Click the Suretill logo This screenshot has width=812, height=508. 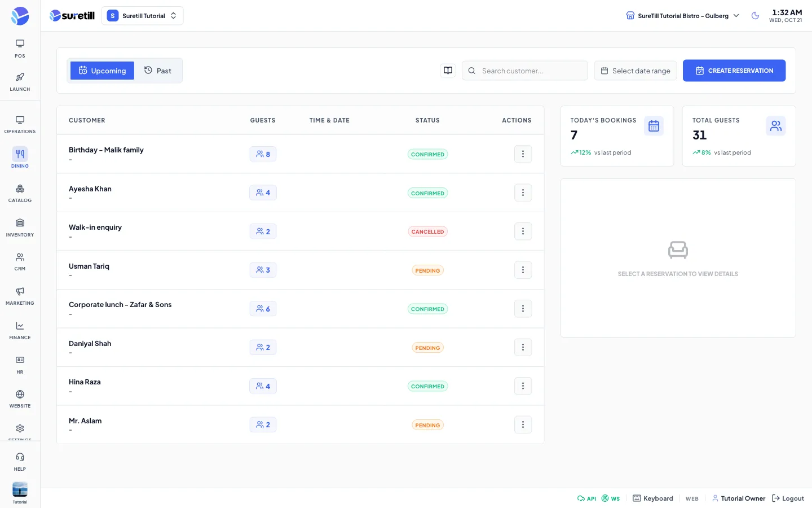pos(72,16)
